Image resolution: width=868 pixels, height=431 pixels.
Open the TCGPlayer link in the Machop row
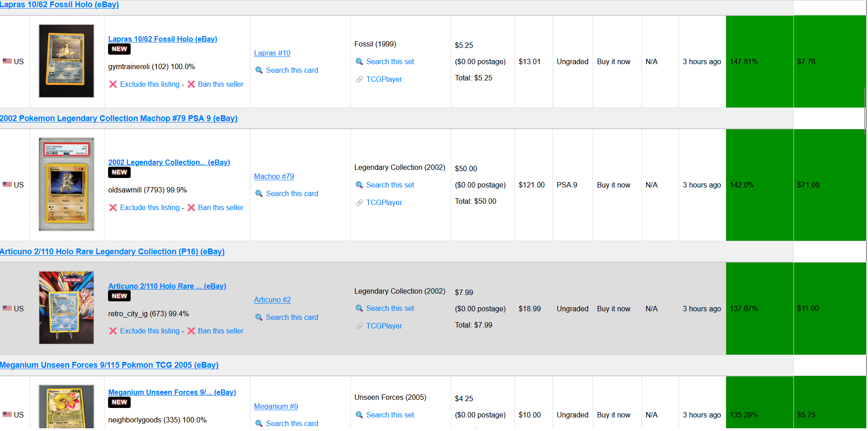click(x=384, y=202)
